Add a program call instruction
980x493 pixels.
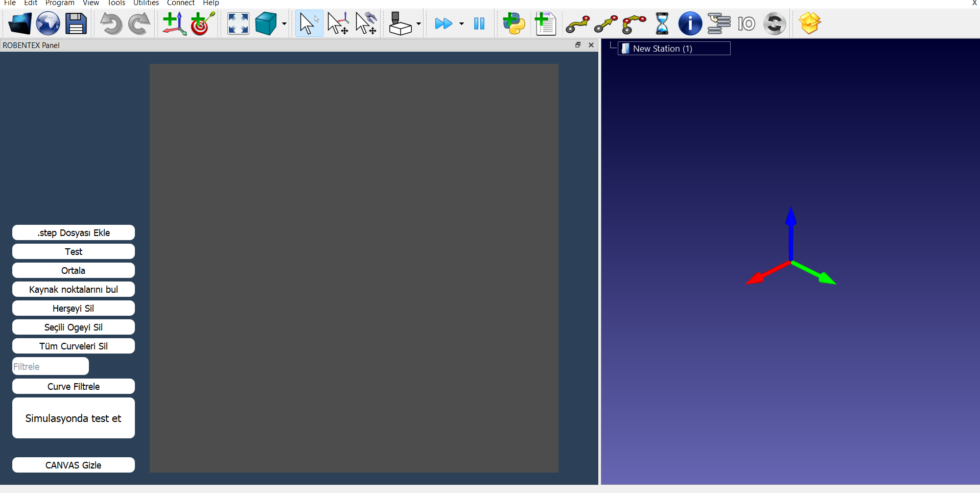719,24
